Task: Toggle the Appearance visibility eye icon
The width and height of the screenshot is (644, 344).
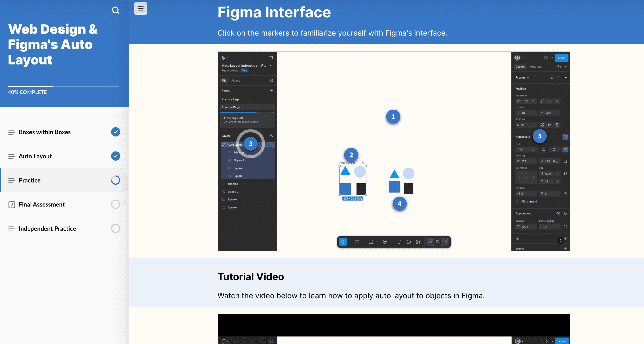Action: point(558,213)
